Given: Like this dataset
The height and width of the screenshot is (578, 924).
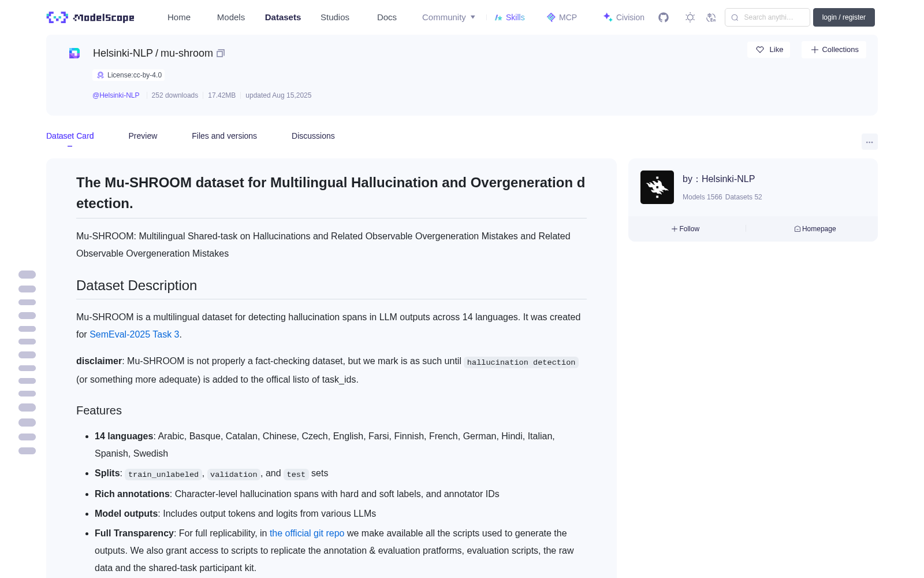Looking at the screenshot, I should point(769,50).
